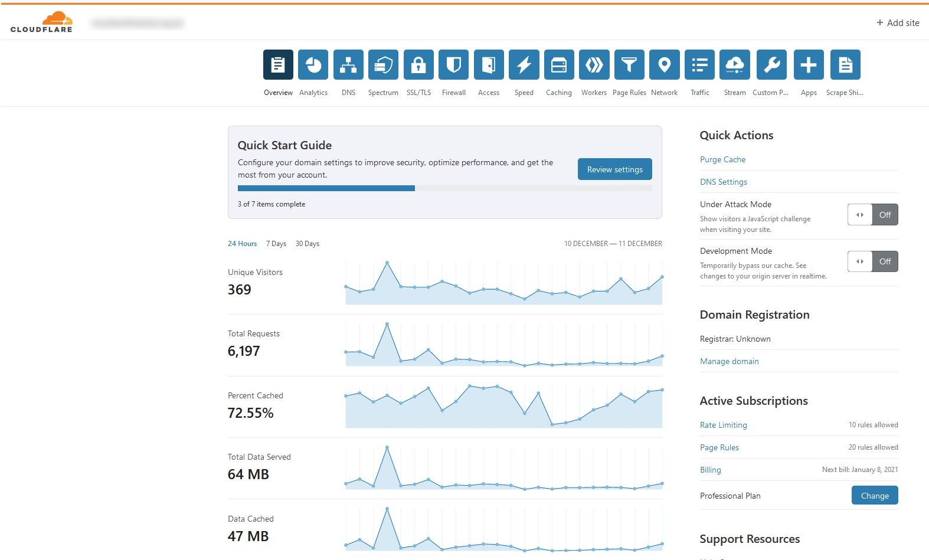Viewport: 929px width, 560px height.
Task: Click the Change plan button
Action: [875, 496]
